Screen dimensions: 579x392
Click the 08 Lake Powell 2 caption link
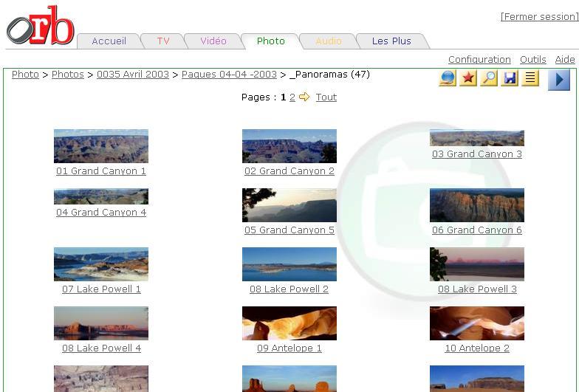(289, 289)
